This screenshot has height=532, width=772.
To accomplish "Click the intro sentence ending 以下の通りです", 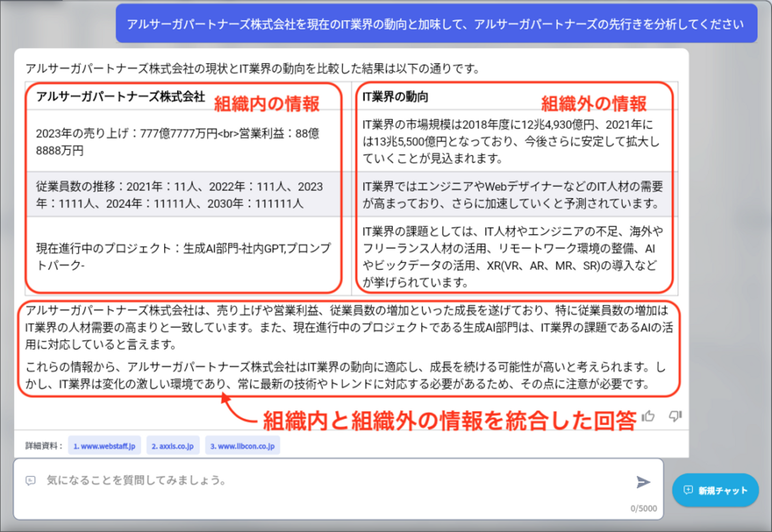I will (x=253, y=69).
